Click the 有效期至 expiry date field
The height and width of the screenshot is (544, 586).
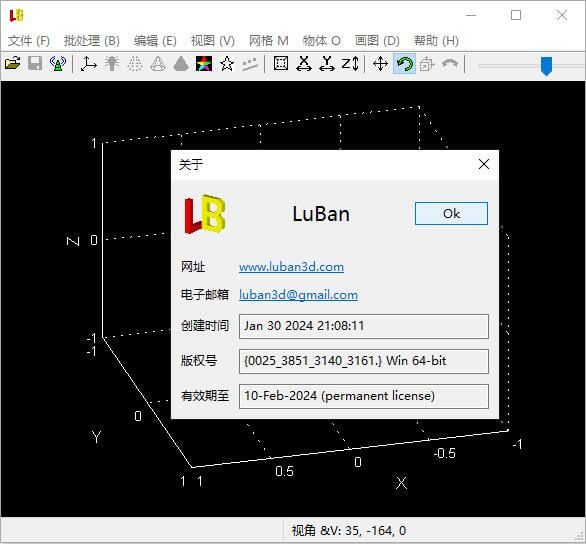pyautogui.click(x=364, y=396)
